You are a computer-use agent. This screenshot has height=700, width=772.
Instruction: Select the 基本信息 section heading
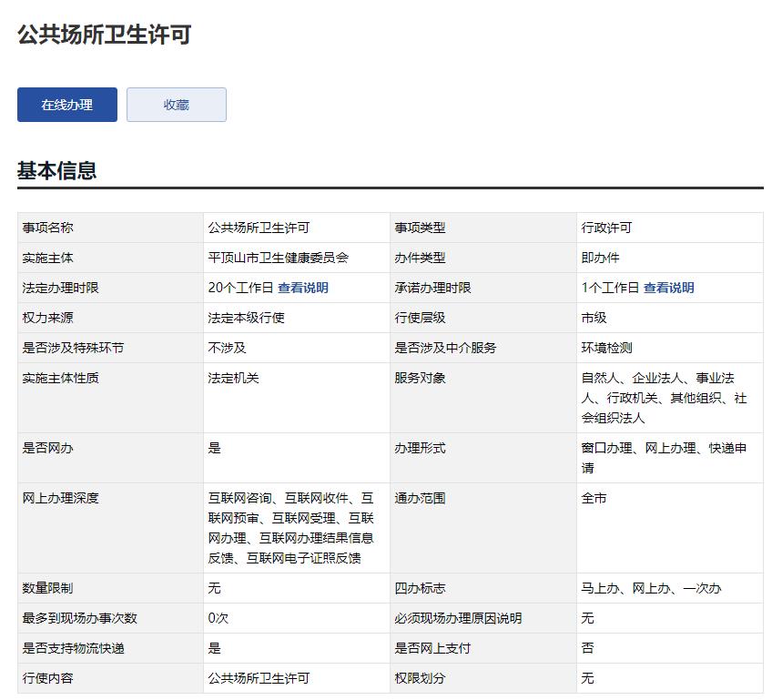point(56,170)
